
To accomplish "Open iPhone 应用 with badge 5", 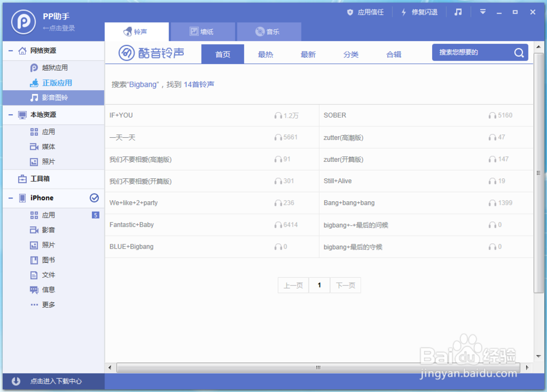I will click(x=54, y=215).
